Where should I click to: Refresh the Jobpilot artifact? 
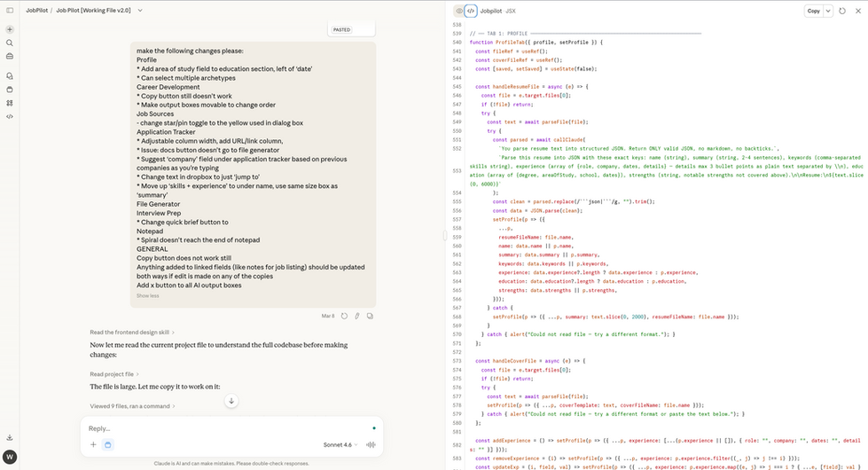click(x=842, y=11)
